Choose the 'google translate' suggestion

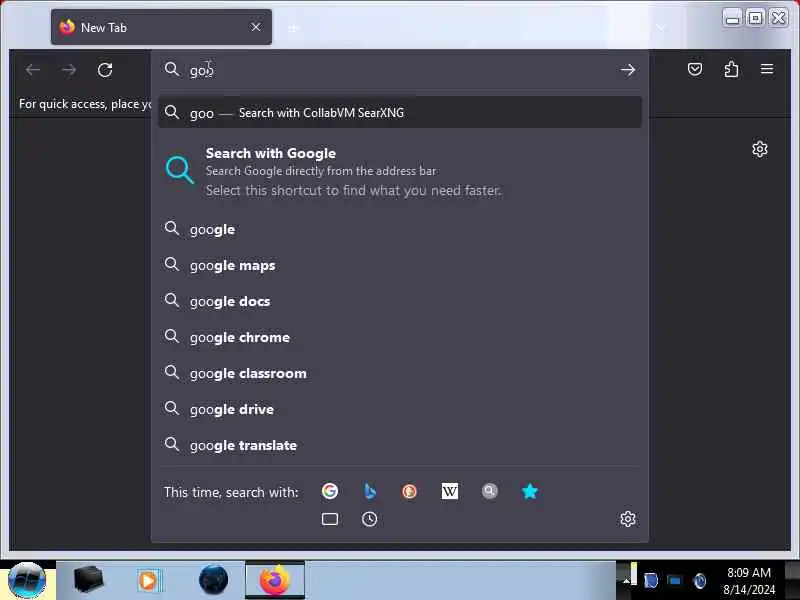click(x=399, y=445)
